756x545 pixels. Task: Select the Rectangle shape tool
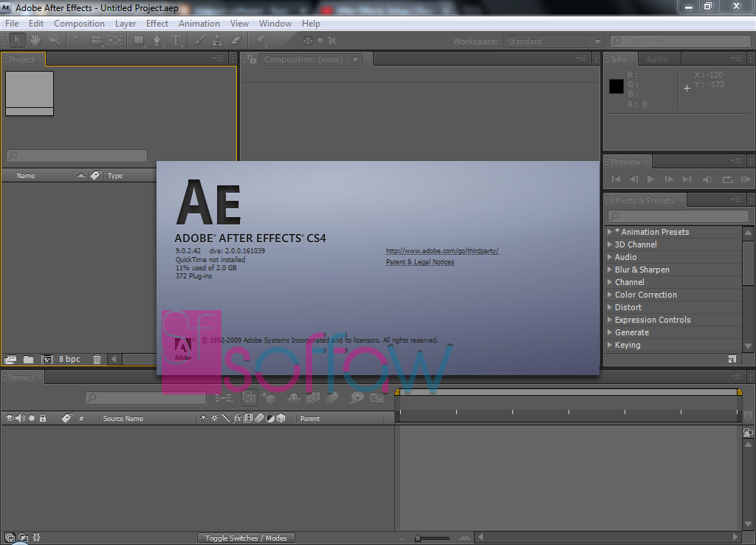pyautogui.click(x=139, y=41)
